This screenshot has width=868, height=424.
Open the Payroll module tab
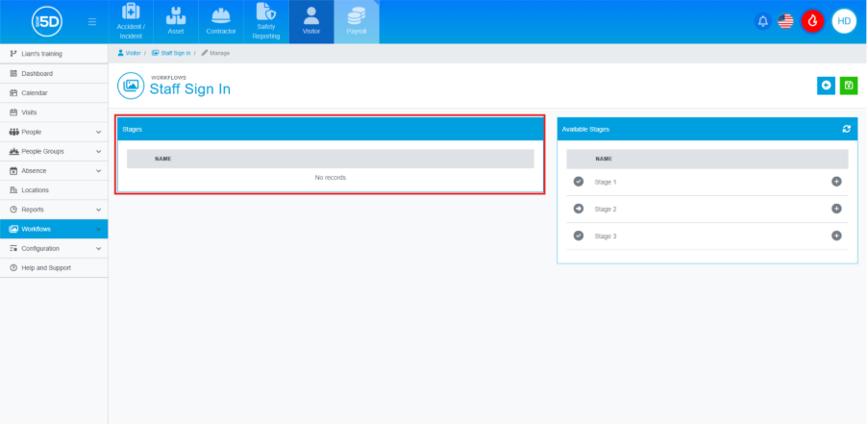point(357,22)
